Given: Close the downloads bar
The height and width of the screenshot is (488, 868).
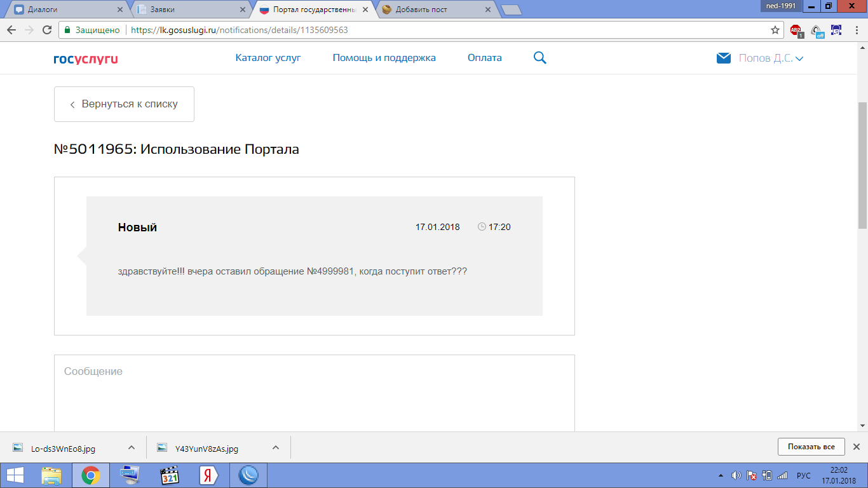Looking at the screenshot, I should [x=856, y=447].
